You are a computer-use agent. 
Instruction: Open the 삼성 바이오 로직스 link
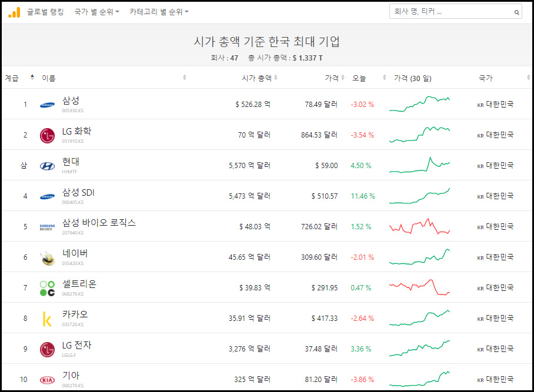pyautogui.click(x=99, y=223)
